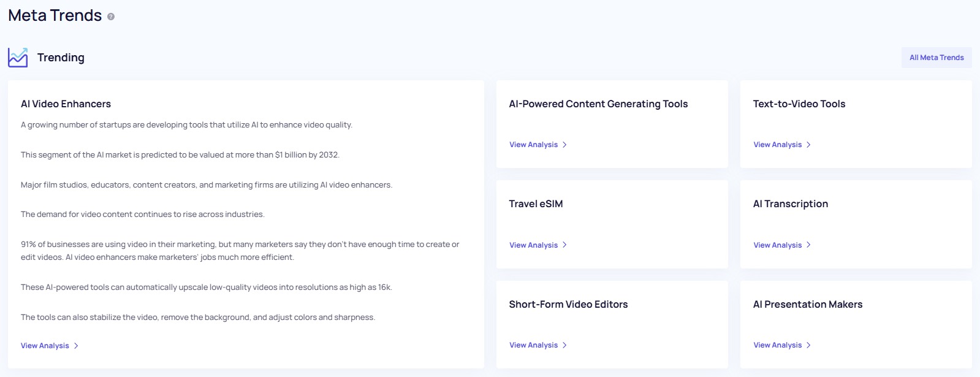Expand the AI-Powered Content Generating Tools analysis chevron

click(564, 145)
